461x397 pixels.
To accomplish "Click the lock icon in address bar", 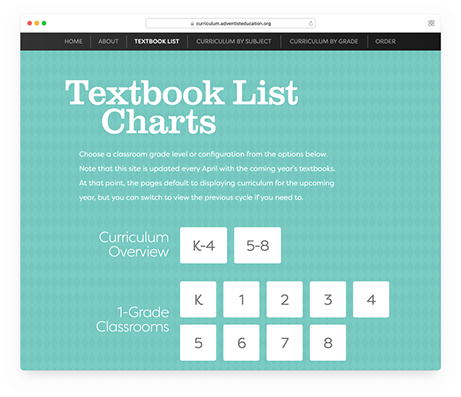I will pos(192,24).
